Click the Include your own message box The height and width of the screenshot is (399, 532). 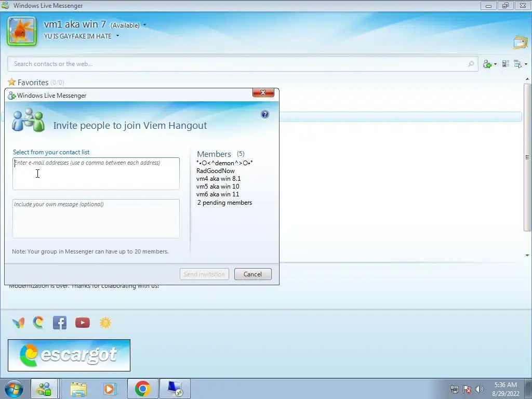coord(96,219)
